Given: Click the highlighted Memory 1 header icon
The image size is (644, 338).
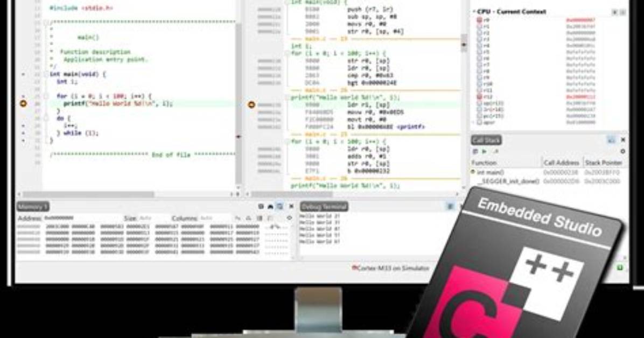Looking at the screenshot, I should click(279, 207).
